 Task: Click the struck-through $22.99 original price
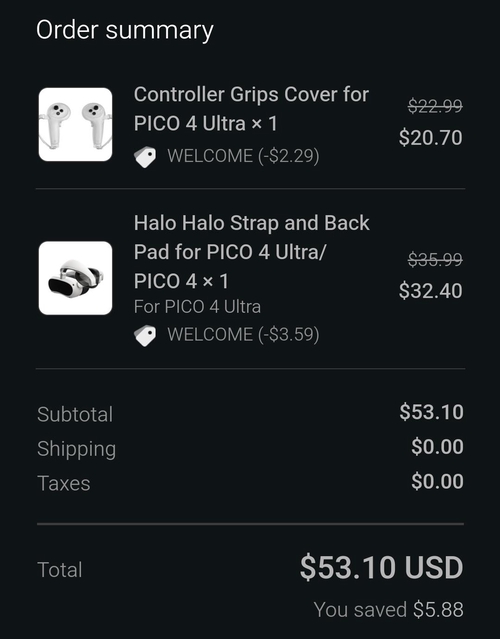435,106
